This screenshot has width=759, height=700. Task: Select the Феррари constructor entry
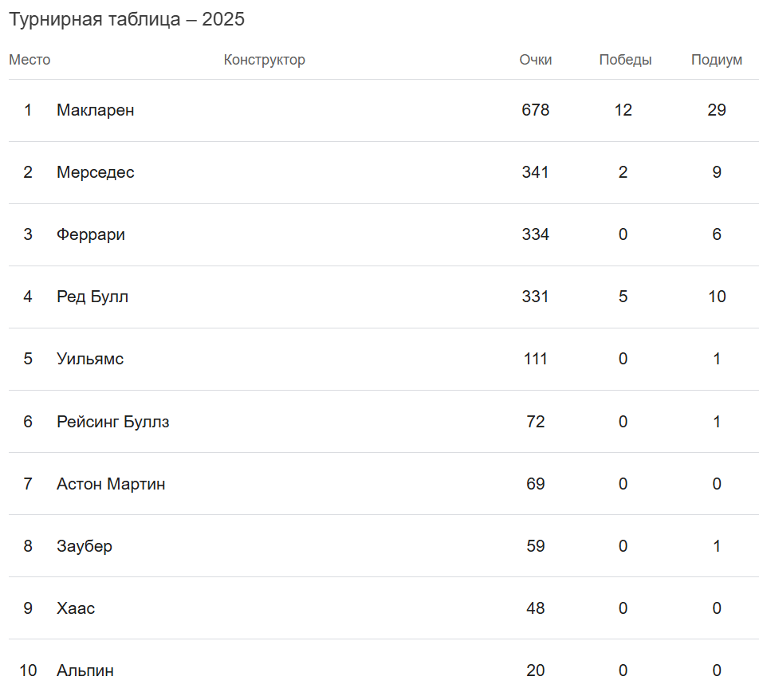[90, 234]
